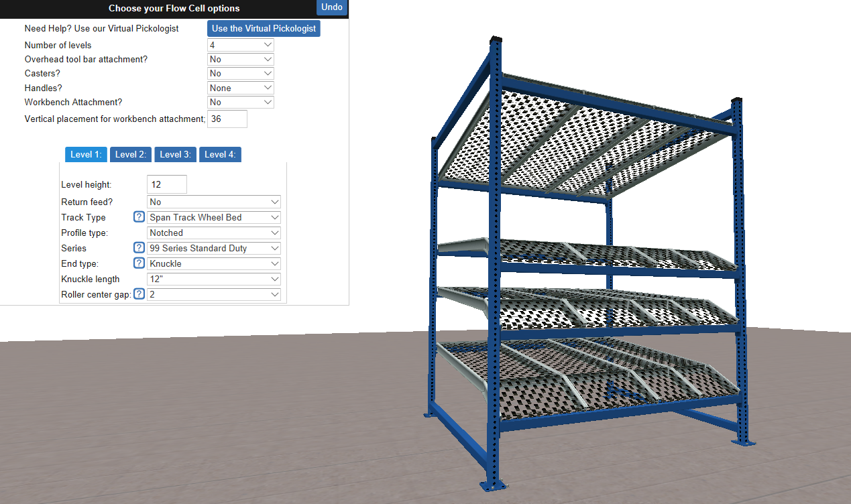This screenshot has width=851, height=504.
Task: Open the Track Type help icon
Action: [139, 216]
